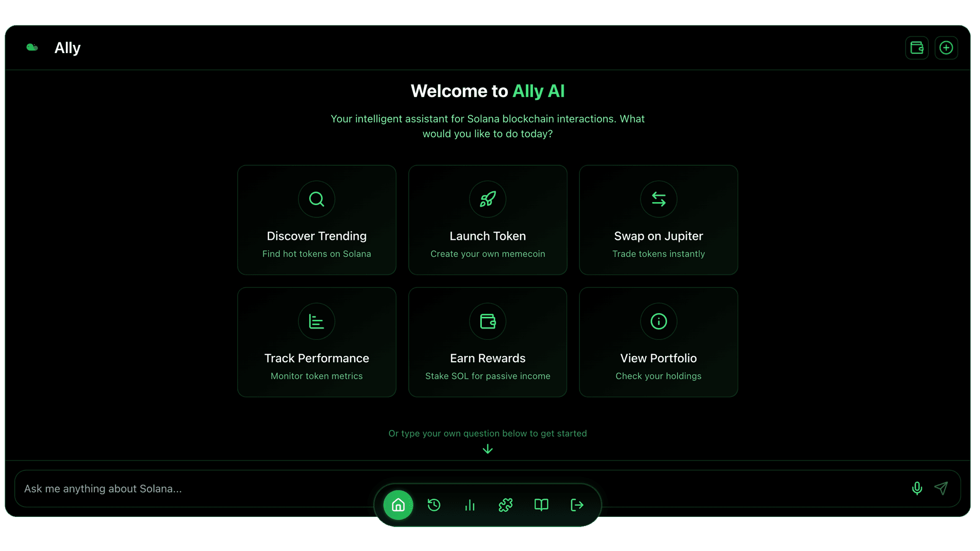Click the View Portfolio info icon
This screenshot has height=551, width=980.
pos(658,321)
